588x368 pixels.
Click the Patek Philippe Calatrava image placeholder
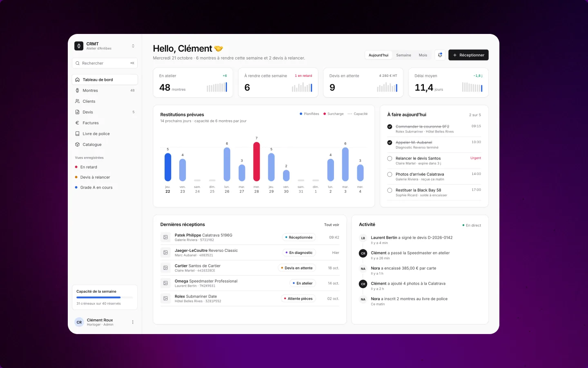[x=165, y=237]
